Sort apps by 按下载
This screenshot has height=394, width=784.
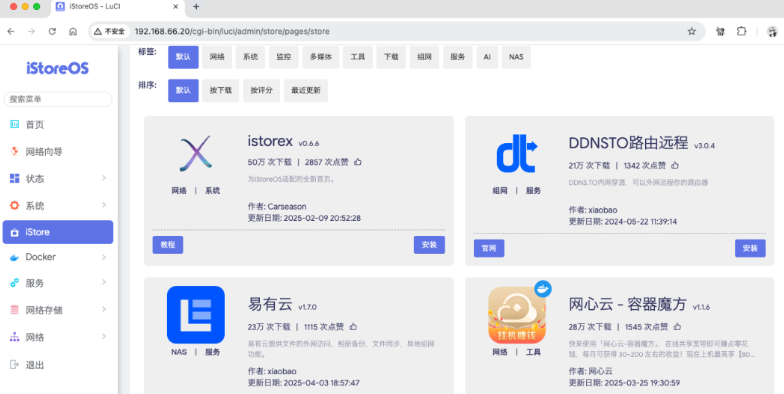(x=220, y=90)
